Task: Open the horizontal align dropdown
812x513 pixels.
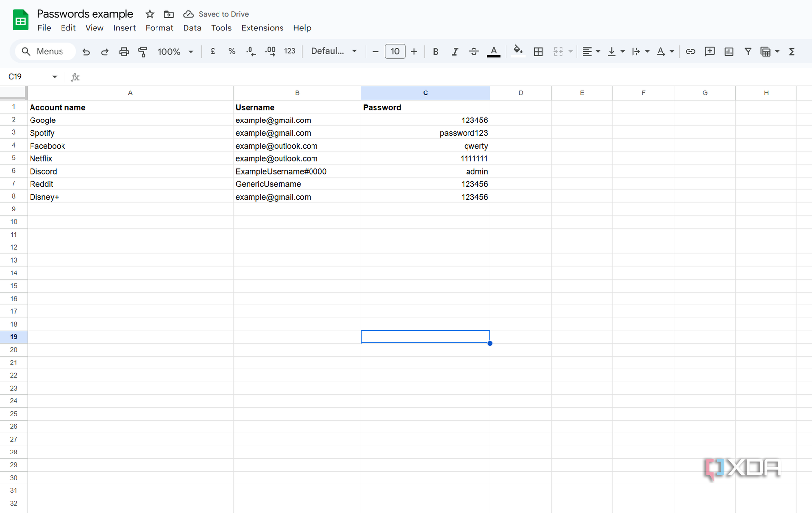Action: pyautogui.click(x=591, y=51)
